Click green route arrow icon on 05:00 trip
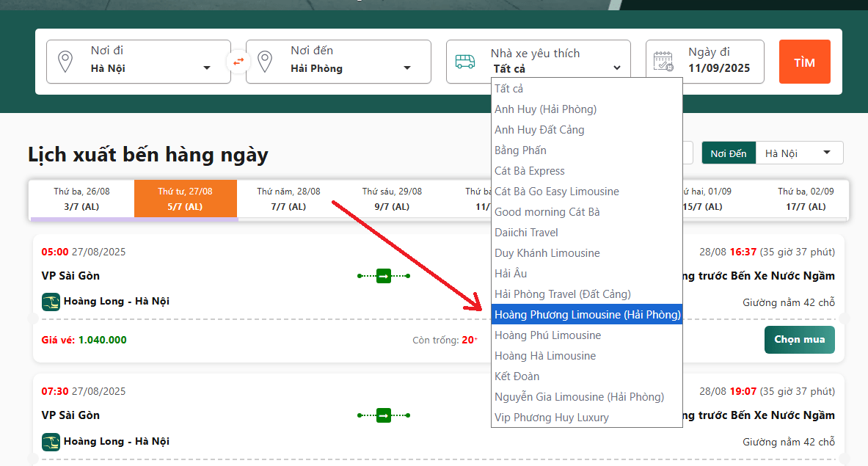Screen dimensions: 868x466 [x=383, y=276]
